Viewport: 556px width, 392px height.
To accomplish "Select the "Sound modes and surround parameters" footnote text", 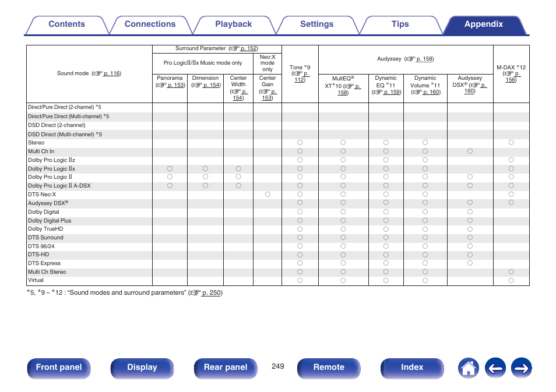I will (x=127, y=293).
